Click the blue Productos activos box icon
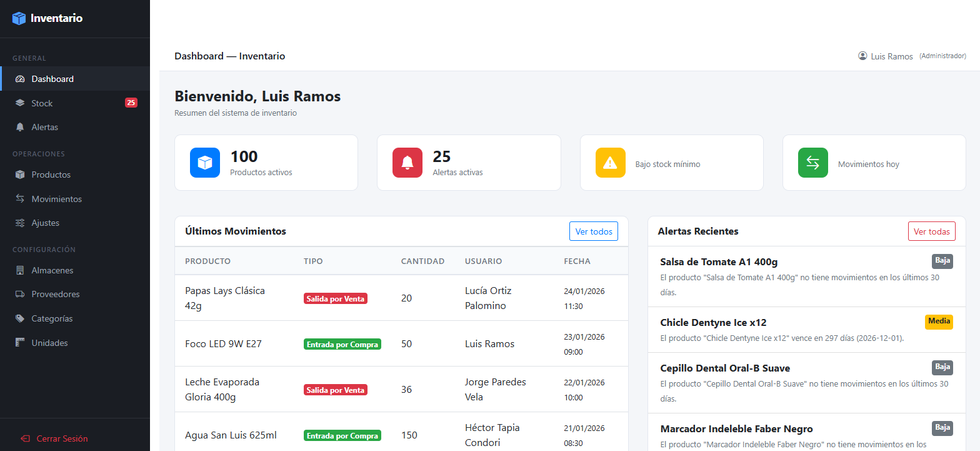980x451 pixels. click(x=205, y=163)
